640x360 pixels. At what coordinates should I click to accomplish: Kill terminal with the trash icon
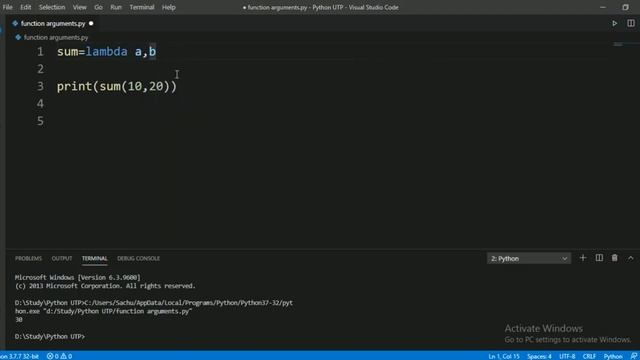[x=614, y=258]
